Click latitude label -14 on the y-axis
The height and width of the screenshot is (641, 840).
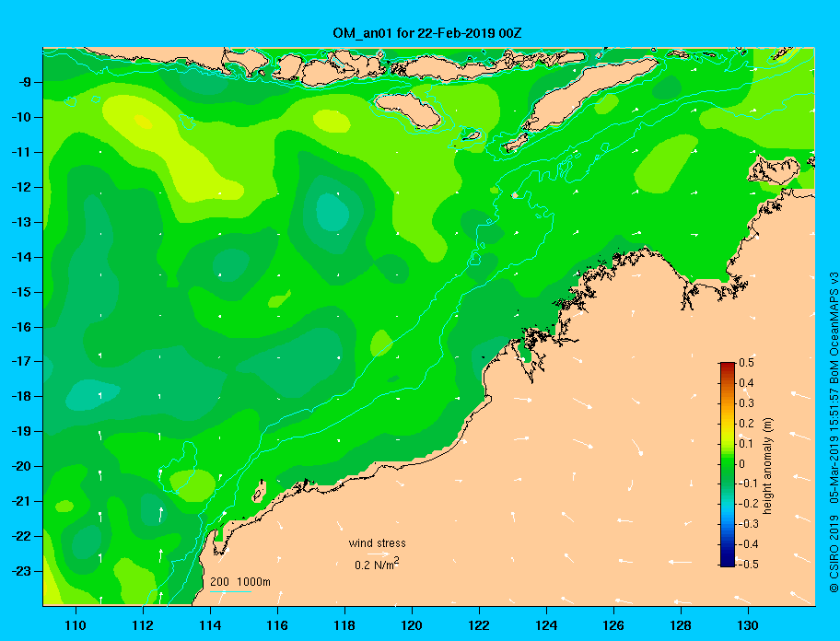click(20, 257)
